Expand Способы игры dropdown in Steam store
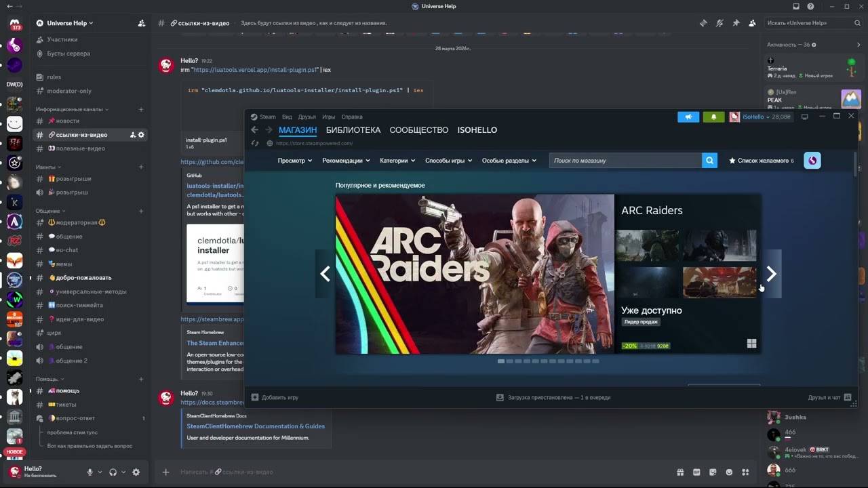 (x=448, y=161)
